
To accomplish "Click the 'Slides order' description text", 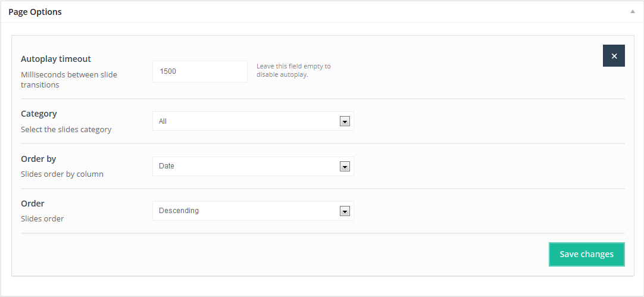I will pyautogui.click(x=42, y=219).
